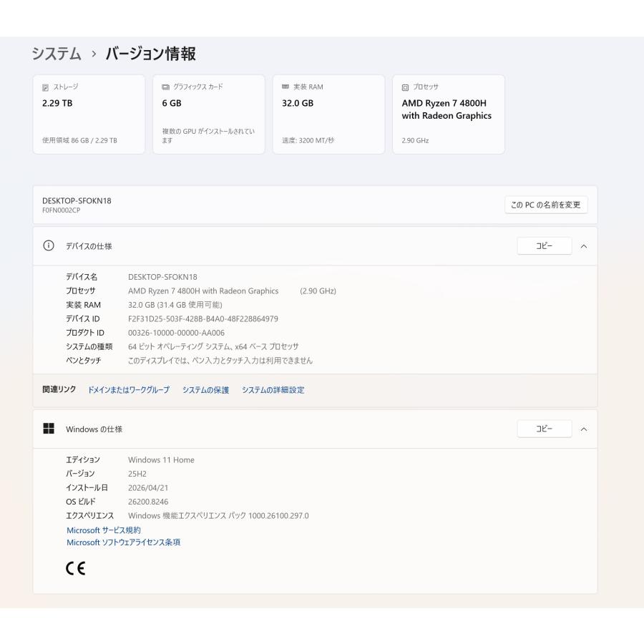Click the CE mark icon
The image size is (644, 644).
tap(76, 568)
